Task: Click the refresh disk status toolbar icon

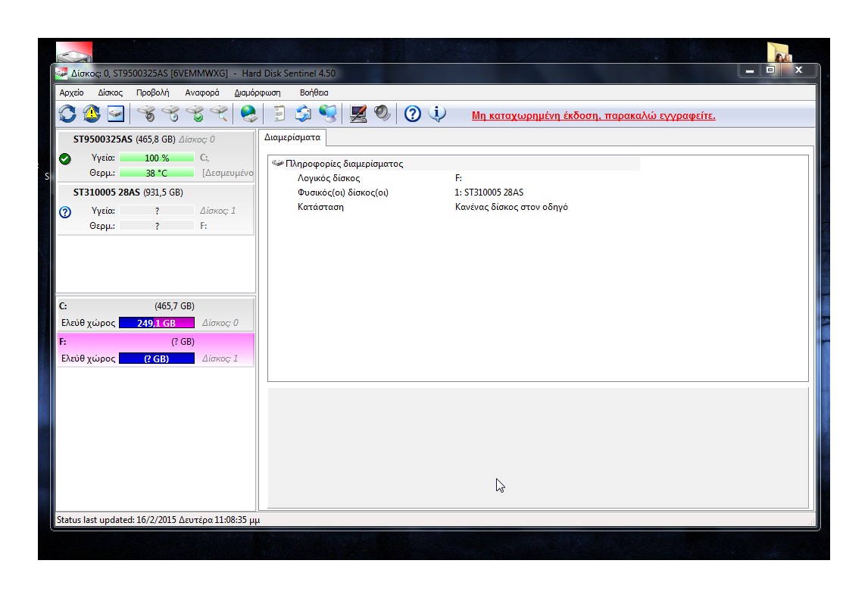Action: click(67, 114)
